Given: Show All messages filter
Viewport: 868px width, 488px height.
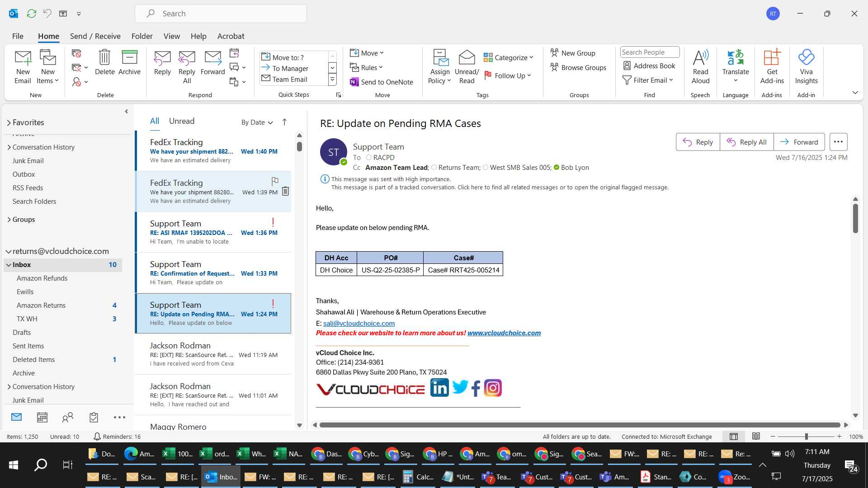Looking at the screenshot, I should point(155,121).
